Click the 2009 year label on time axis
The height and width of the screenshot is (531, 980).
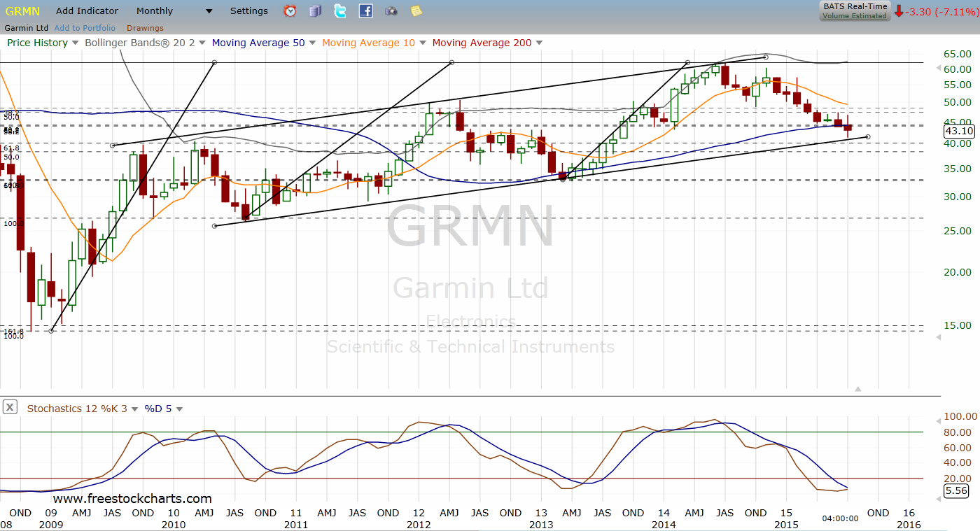pos(50,524)
